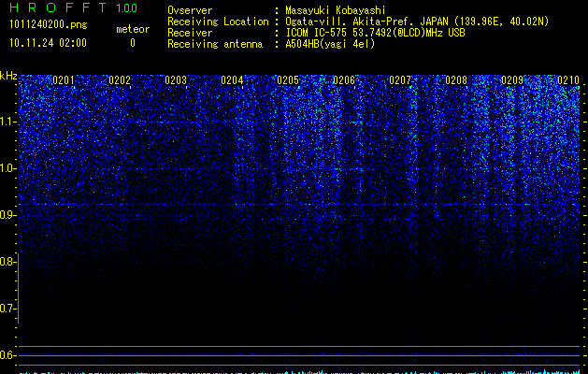Click the A504HB(yagi 4el) antenna text
588x374 pixels.
pyautogui.click(x=330, y=44)
